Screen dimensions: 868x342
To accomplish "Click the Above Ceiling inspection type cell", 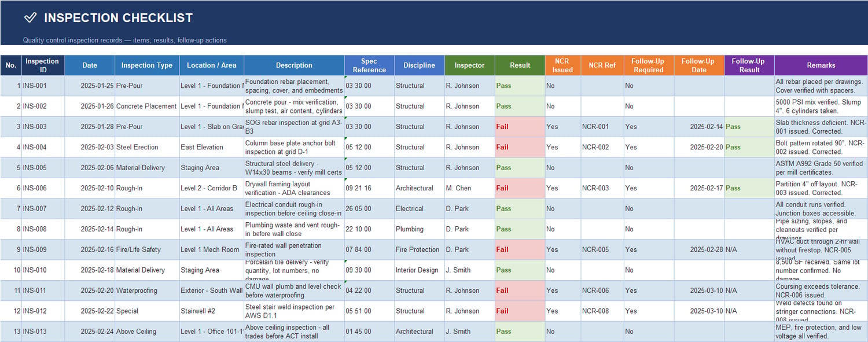I will pyautogui.click(x=147, y=332).
